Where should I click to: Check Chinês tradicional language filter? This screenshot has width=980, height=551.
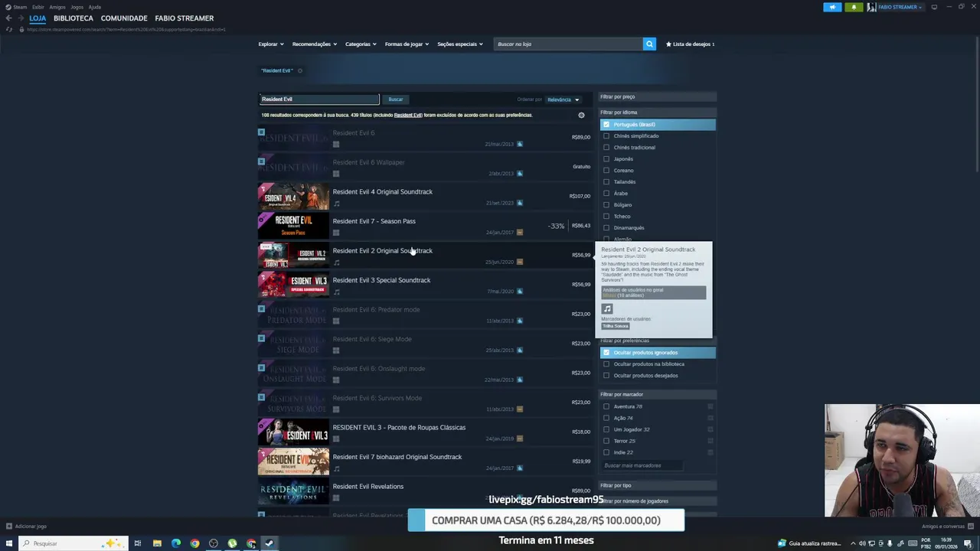pyautogui.click(x=606, y=148)
